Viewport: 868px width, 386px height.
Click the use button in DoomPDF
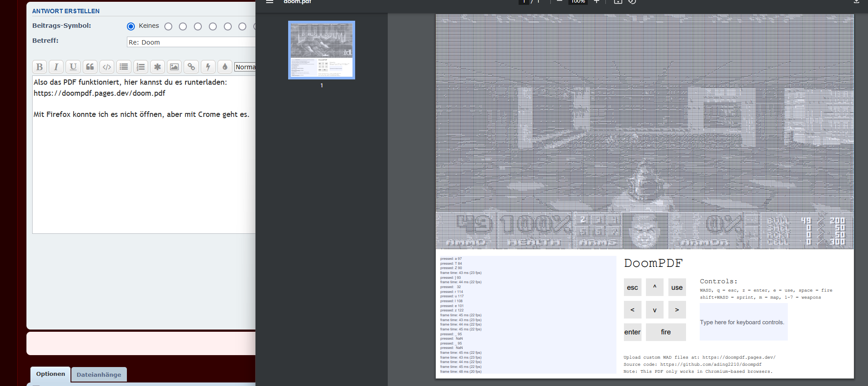677,288
